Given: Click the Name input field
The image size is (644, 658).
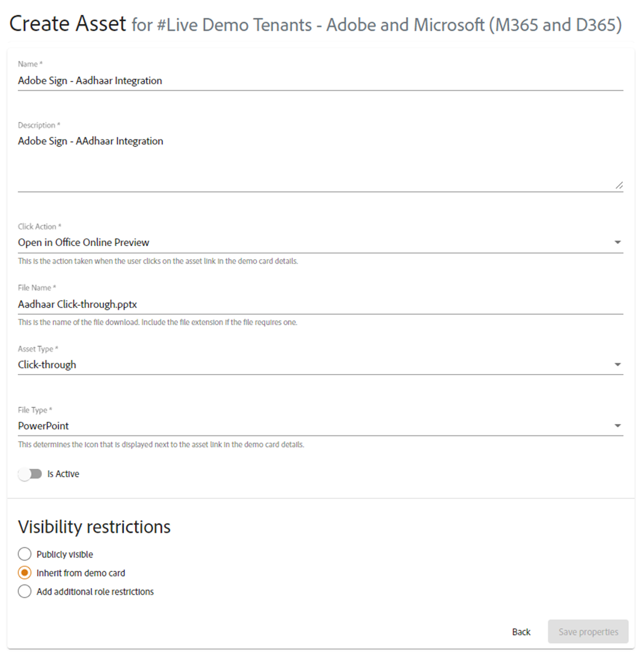Looking at the screenshot, I should 320,80.
